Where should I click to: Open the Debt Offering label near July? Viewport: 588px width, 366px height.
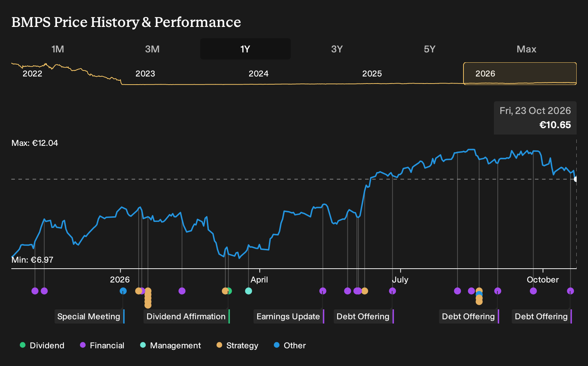tap(364, 316)
